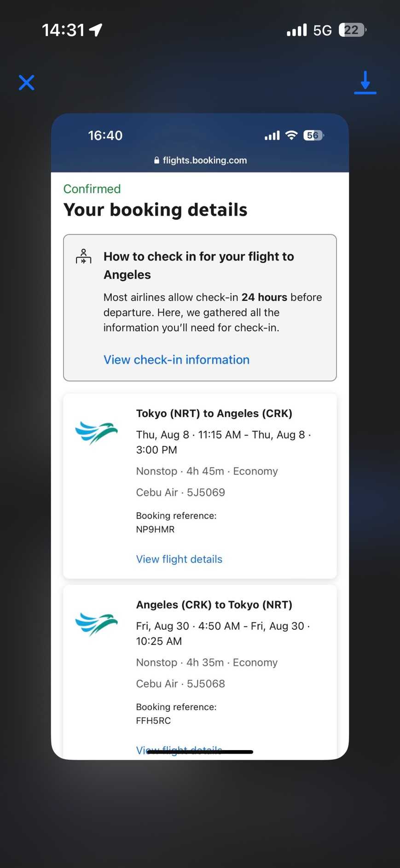Tap the location arrow beside 14:31

click(96, 30)
